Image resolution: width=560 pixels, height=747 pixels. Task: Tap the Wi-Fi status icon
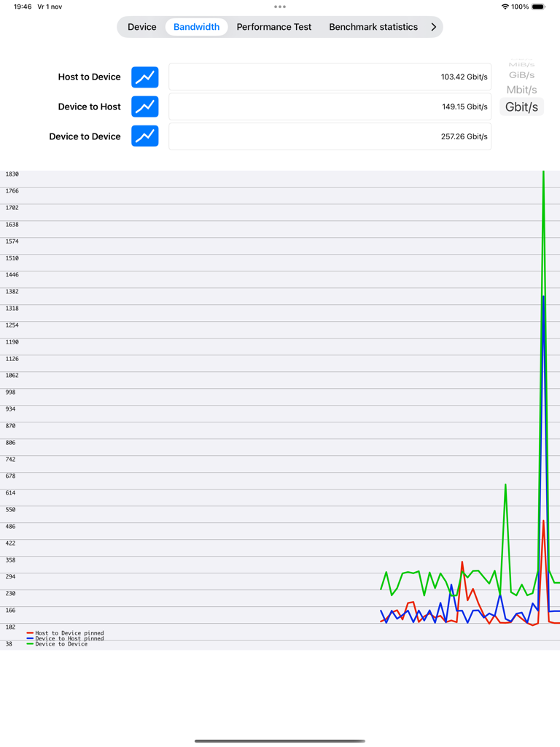click(x=505, y=7)
